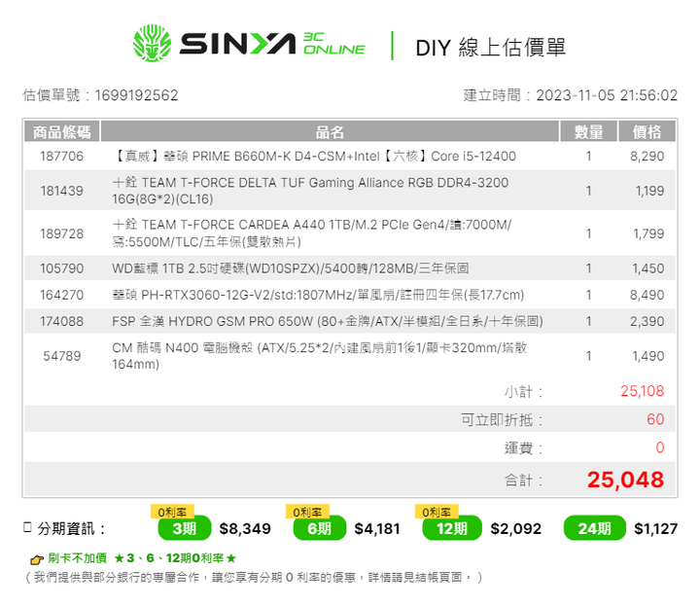Click the 運費 label
This screenshot has width=700, height=606.
pyautogui.click(x=523, y=447)
